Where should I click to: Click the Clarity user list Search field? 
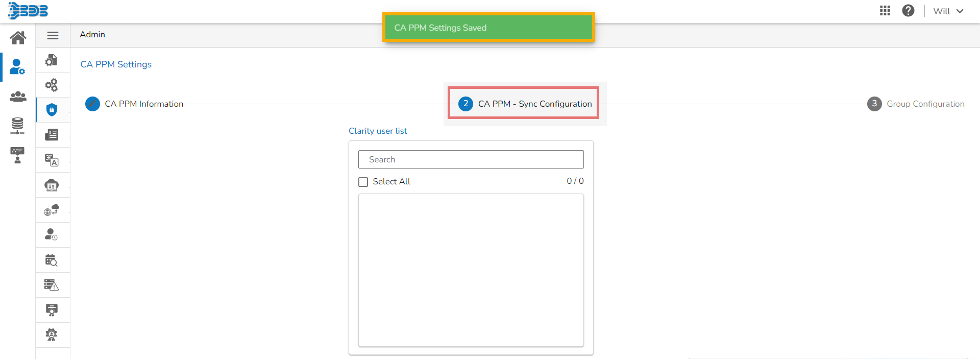coord(471,159)
